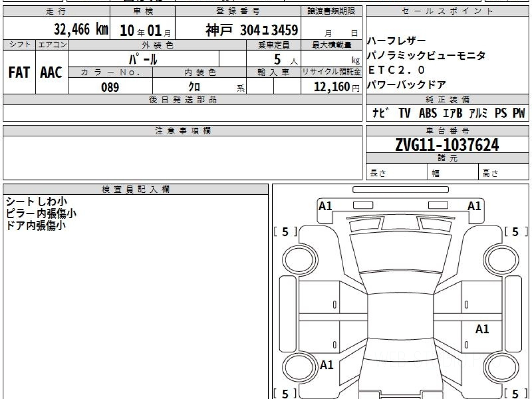The width and height of the screenshot is (532, 399).
Task: Select the A1 mark at the diagram's top-right corner
Action: click(474, 206)
